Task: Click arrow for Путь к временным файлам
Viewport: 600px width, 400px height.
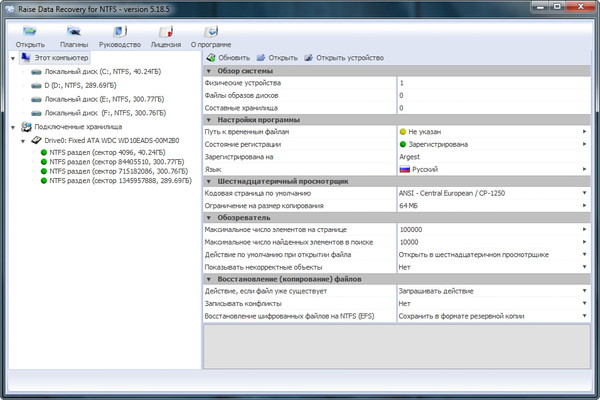Action: (x=584, y=131)
